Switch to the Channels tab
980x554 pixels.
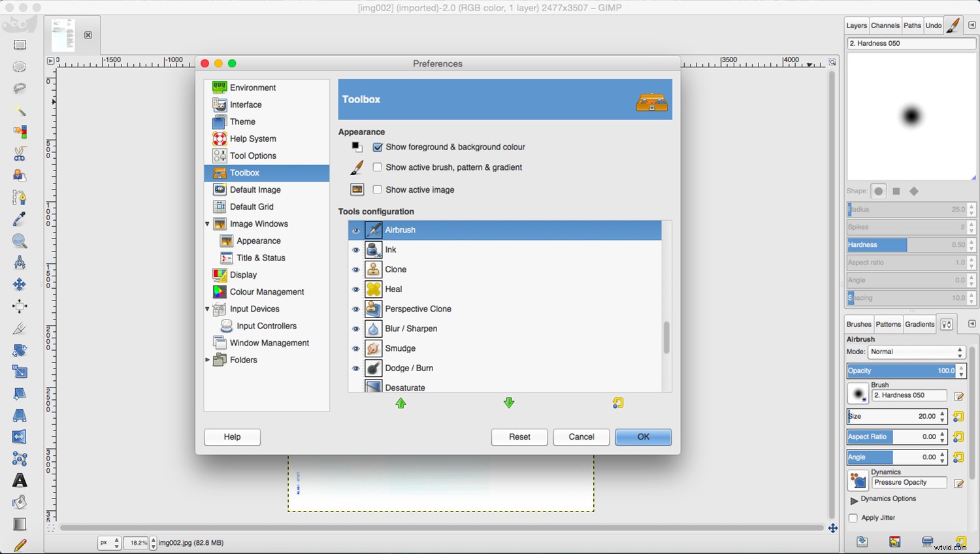point(885,25)
